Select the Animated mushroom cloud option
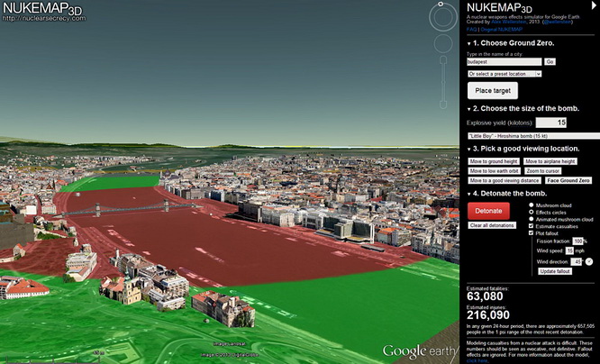Screen dimensions: 600x364 pos(532,219)
